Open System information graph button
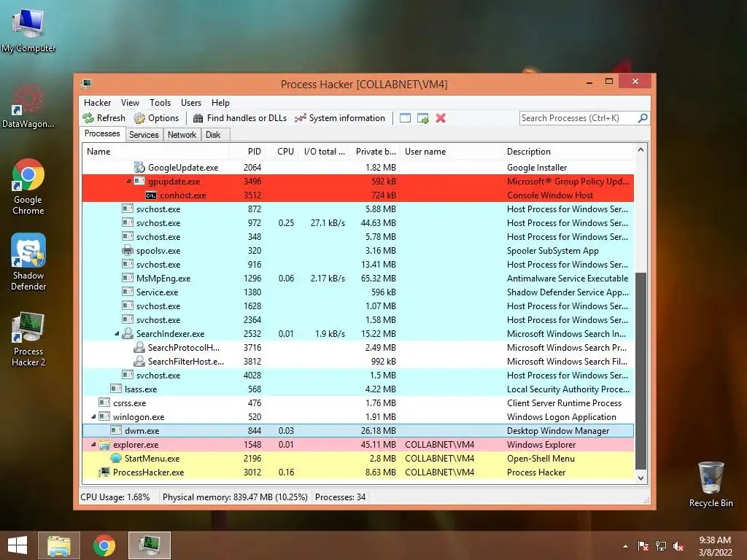747x560 pixels. coord(340,118)
